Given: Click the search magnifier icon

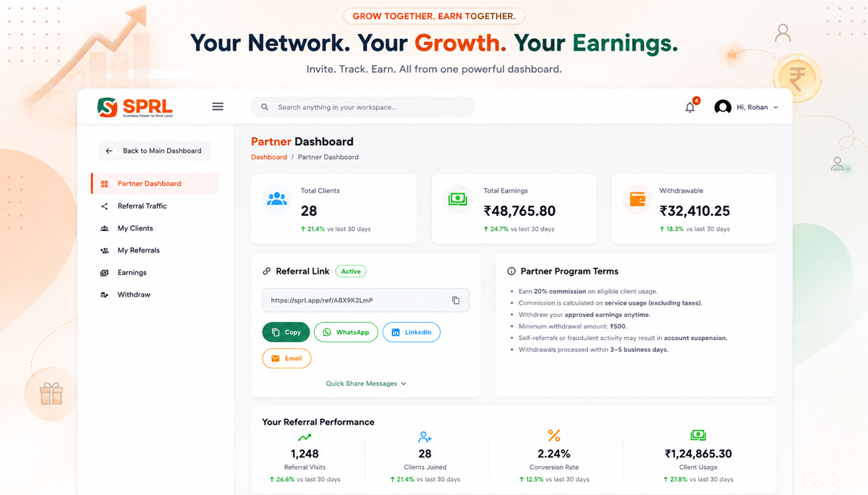Looking at the screenshot, I should (x=265, y=107).
